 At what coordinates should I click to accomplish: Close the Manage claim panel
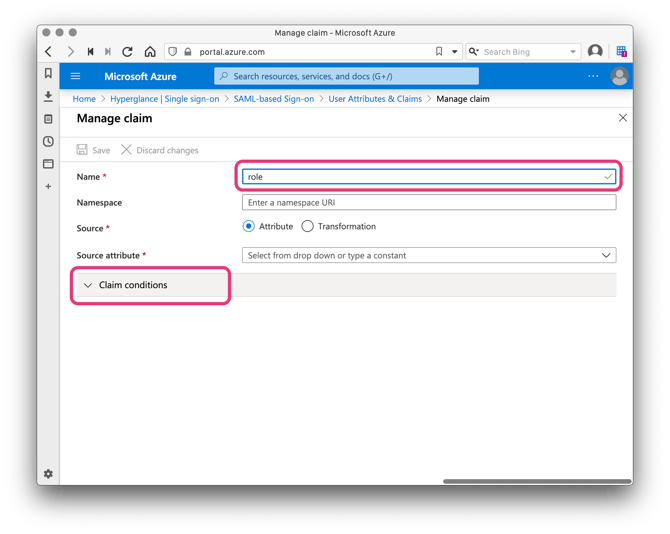point(622,118)
